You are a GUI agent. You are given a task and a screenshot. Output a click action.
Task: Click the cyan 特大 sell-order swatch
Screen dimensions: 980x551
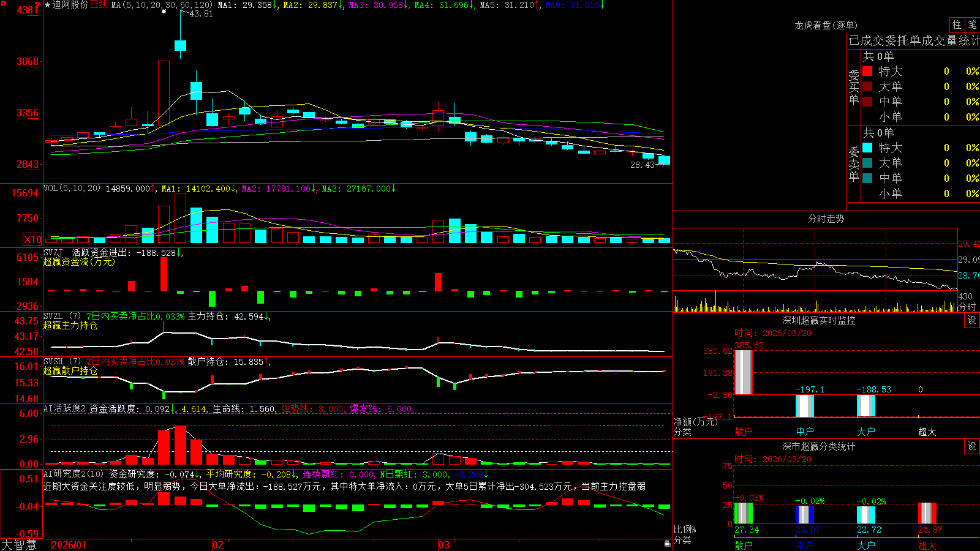point(867,148)
